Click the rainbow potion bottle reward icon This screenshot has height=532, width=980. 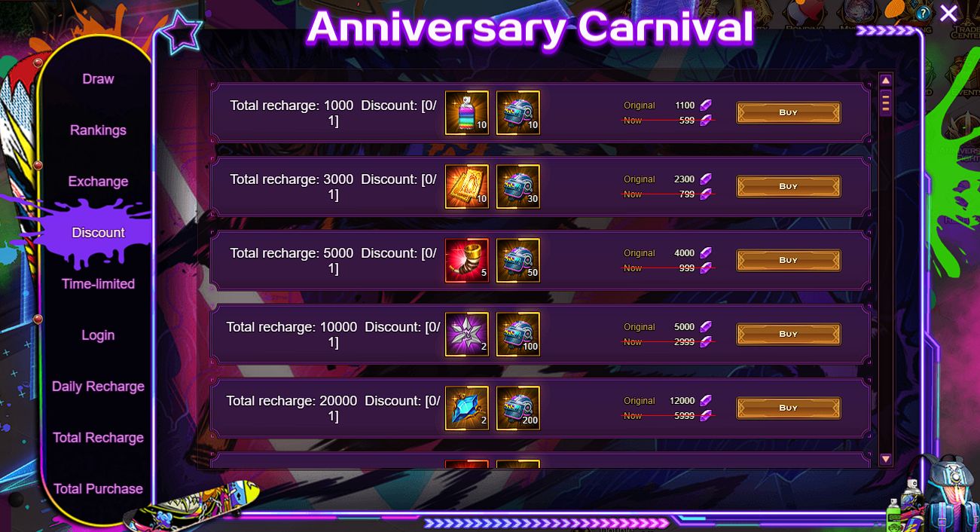[467, 113]
